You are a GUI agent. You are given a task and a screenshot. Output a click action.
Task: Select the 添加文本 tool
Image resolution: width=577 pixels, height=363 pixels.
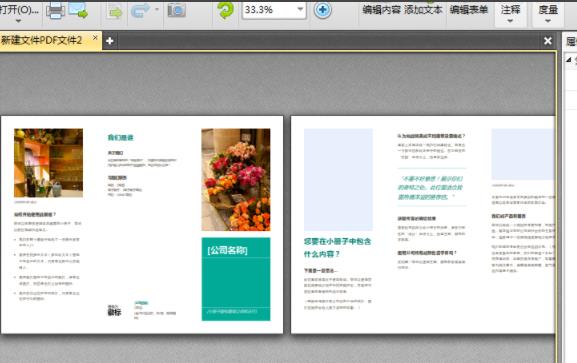click(423, 10)
